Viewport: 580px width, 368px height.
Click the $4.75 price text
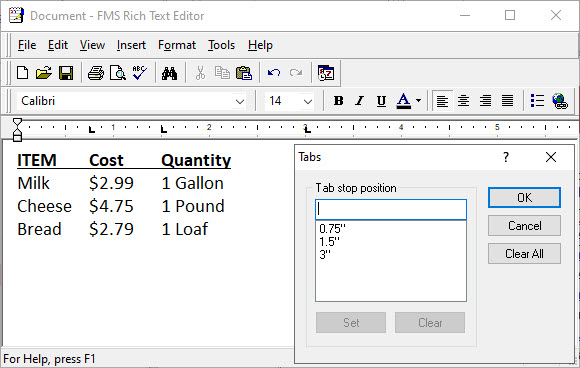click(x=111, y=206)
